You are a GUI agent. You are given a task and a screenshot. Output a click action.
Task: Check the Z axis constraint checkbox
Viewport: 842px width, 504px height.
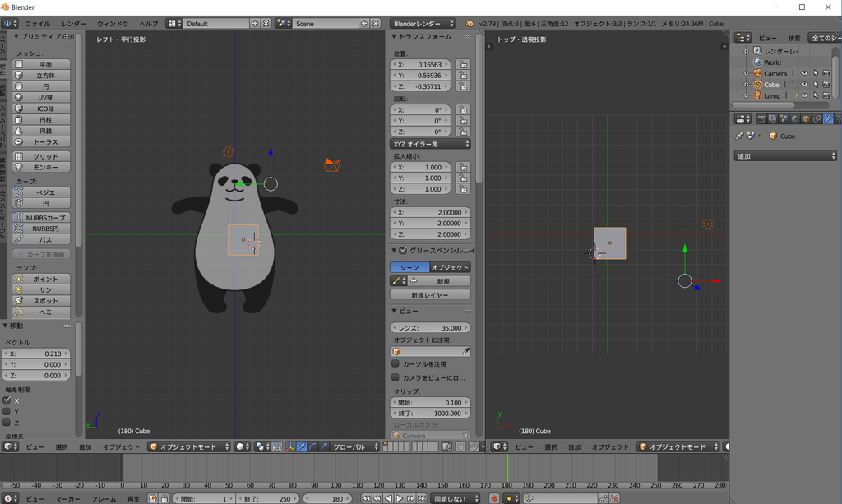click(7, 423)
